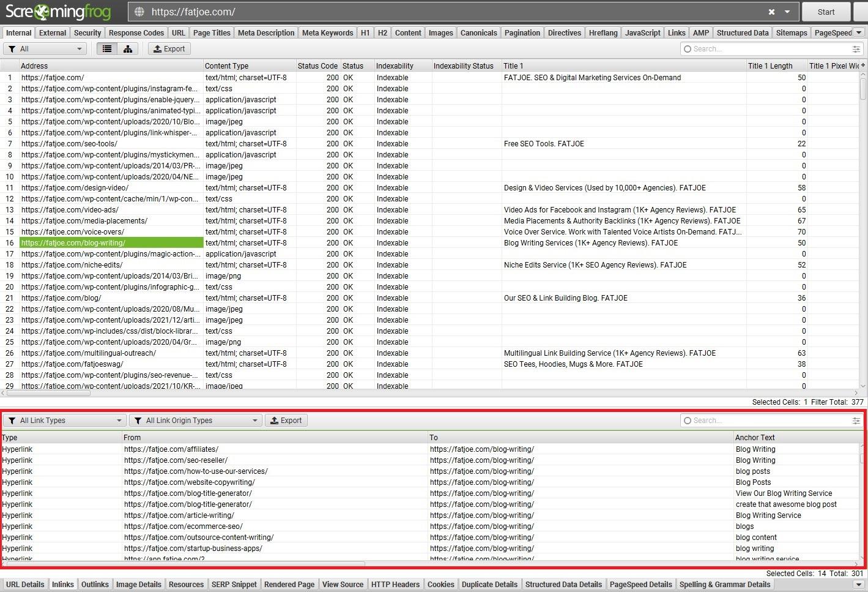Open Rendered Page bottom tab
868x592 pixels.
289,585
